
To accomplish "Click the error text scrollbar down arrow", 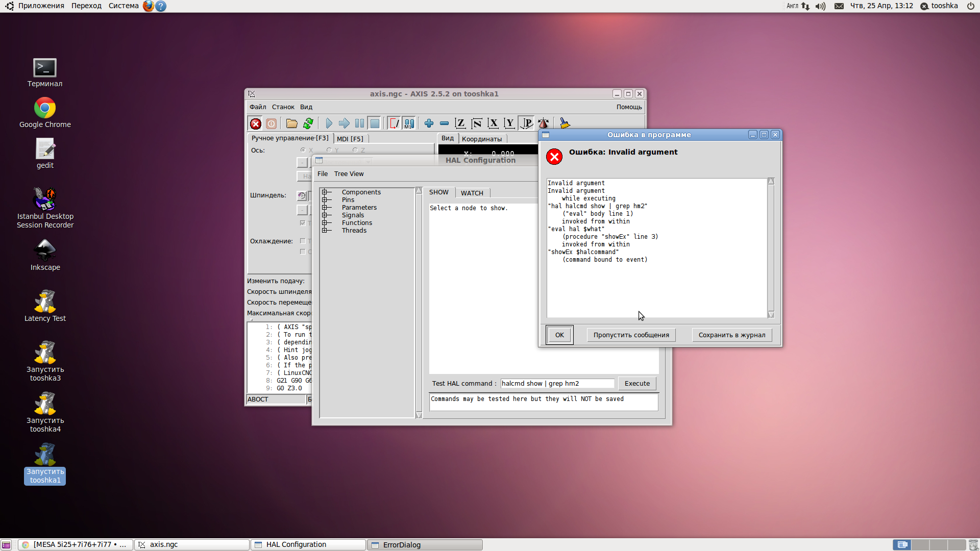I will (x=771, y=315).
